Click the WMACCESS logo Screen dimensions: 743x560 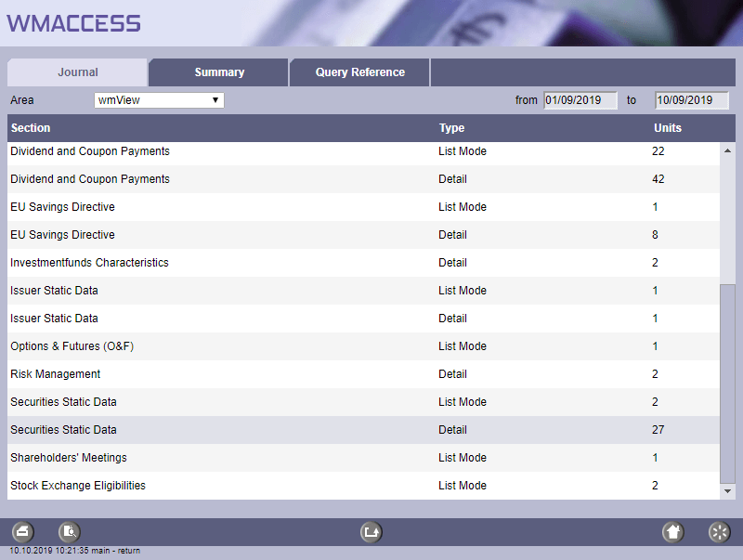(x=74, y=23)
